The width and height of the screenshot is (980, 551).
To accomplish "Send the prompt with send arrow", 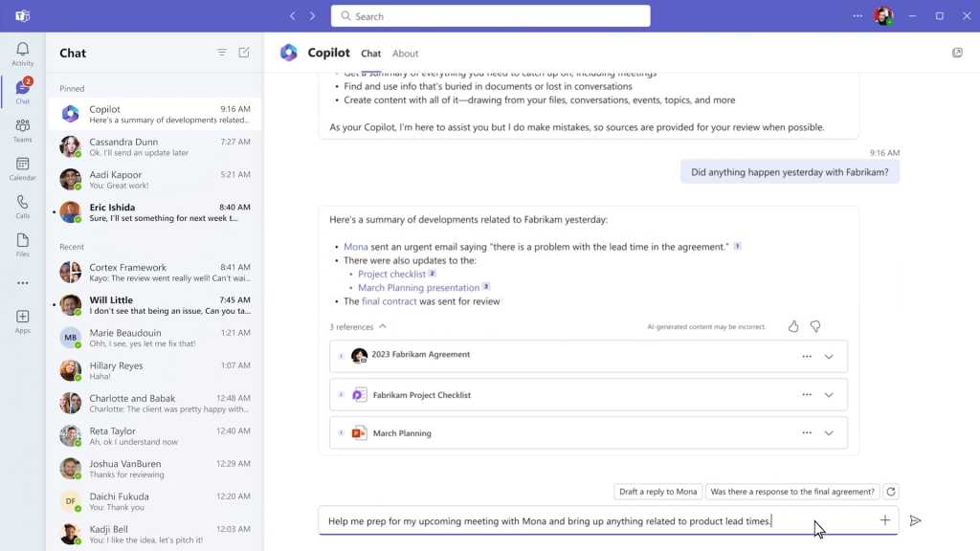I will [916, 520].
